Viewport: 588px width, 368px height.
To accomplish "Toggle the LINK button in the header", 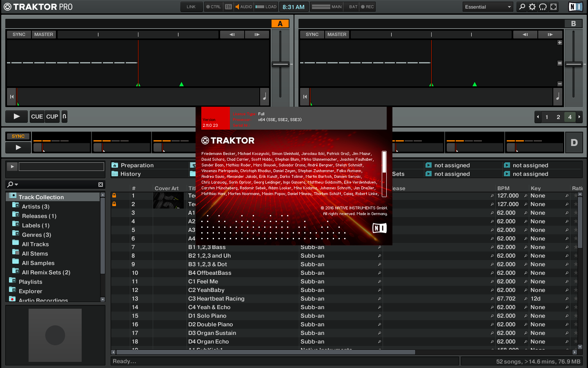I will pyautogui.click(x=191, y=7).
